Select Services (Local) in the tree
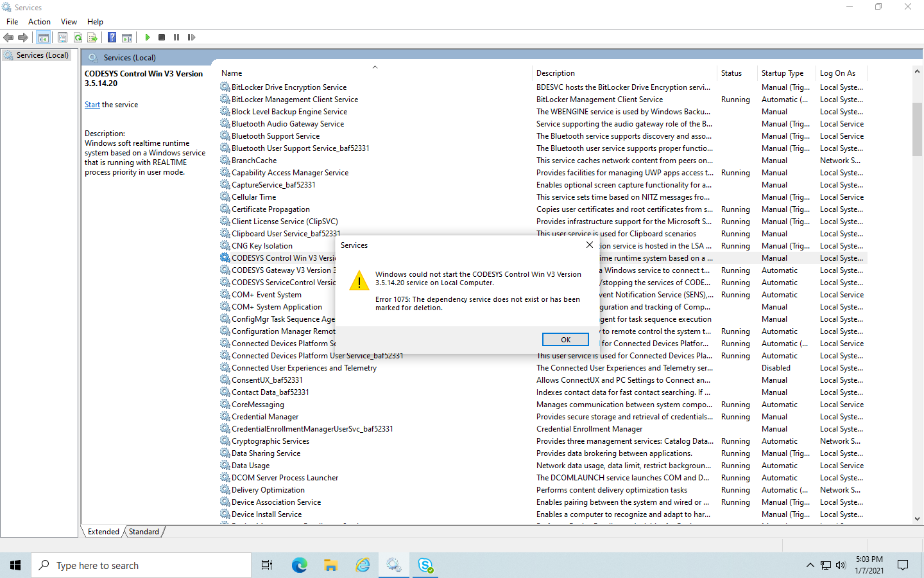924x578 pixels. 42,55
